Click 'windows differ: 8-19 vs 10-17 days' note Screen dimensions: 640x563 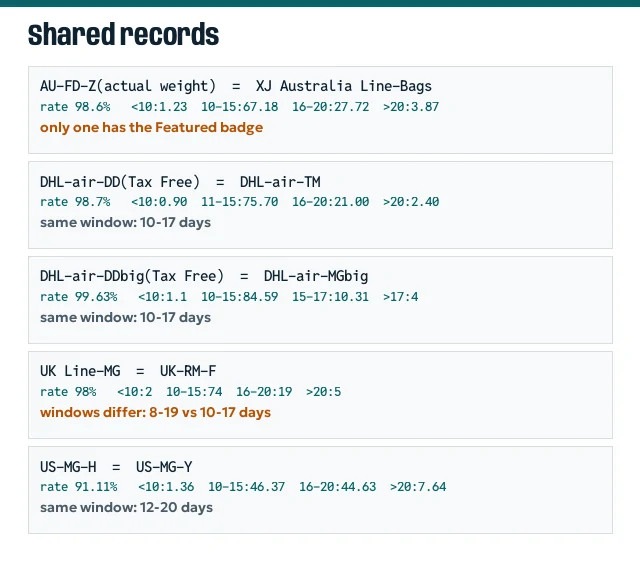click(x=156, y=413)
